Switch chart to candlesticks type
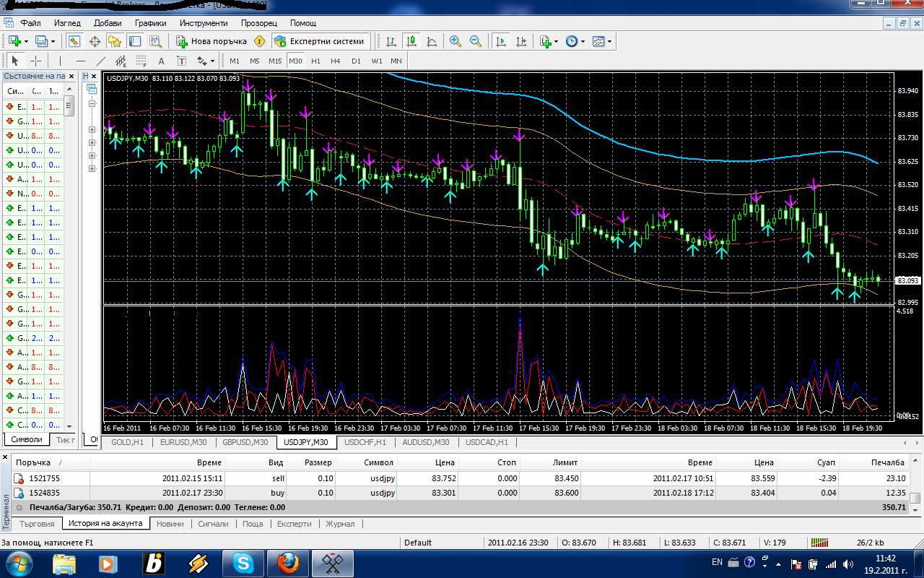924x578 pixels. coord(411,41)
